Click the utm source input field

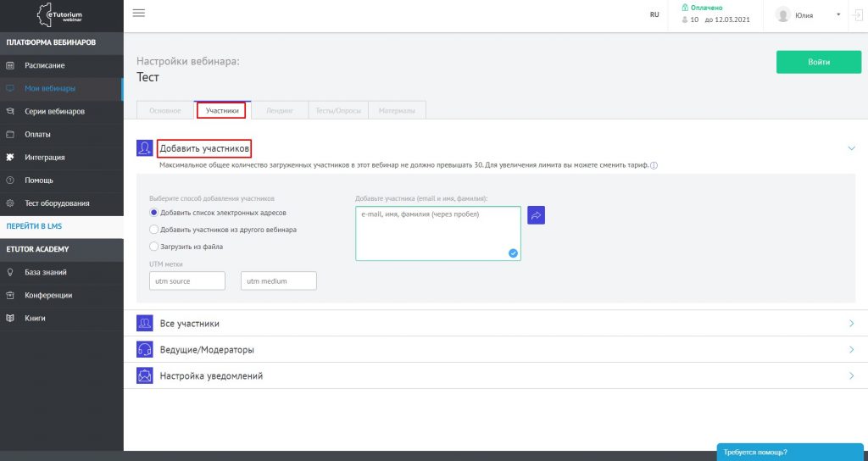coord(186,280)
